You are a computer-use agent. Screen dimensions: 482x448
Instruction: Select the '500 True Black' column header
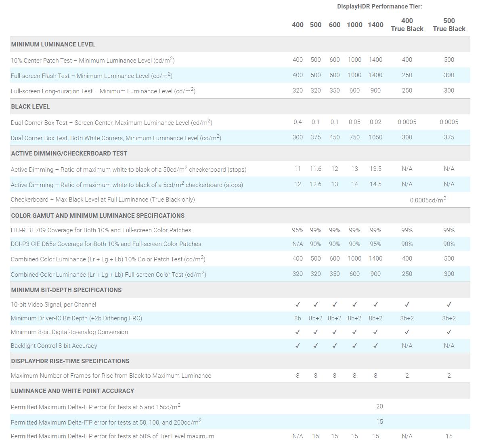click(449, 25)
